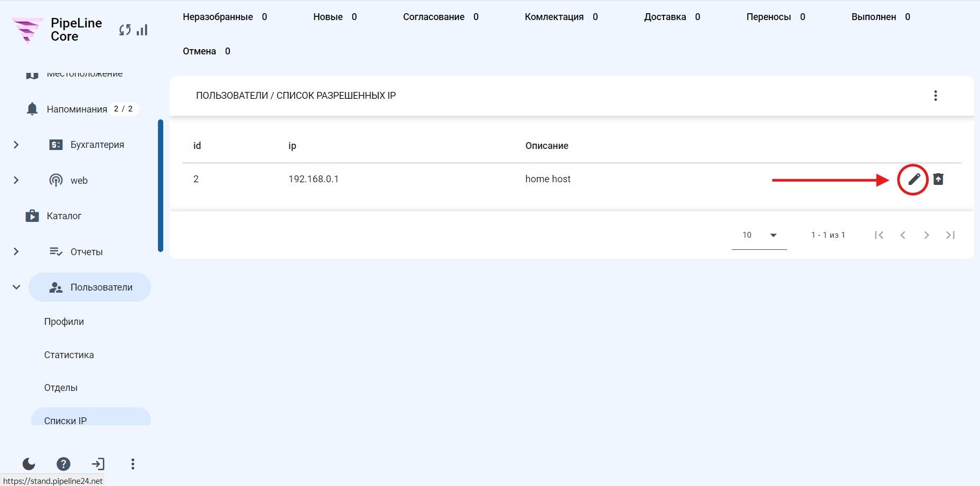
Task: Click the refresh sync icon
Action: click(x=125, y=30)
